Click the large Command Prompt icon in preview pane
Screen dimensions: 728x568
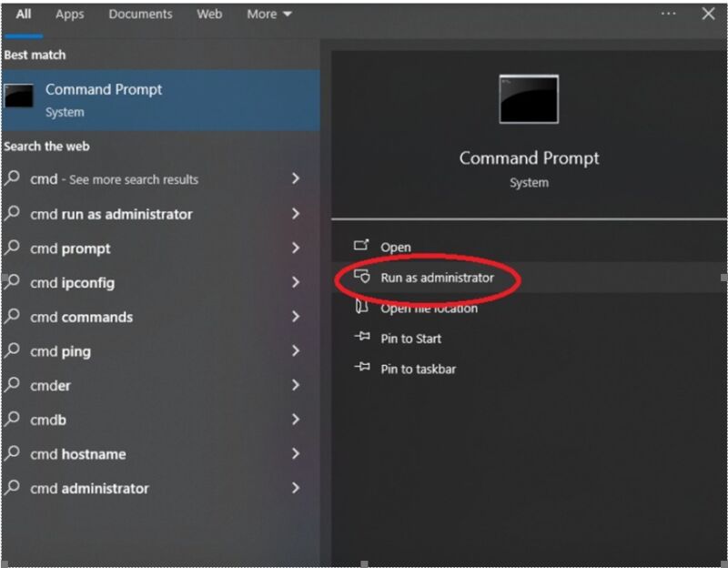coord(529,99)
